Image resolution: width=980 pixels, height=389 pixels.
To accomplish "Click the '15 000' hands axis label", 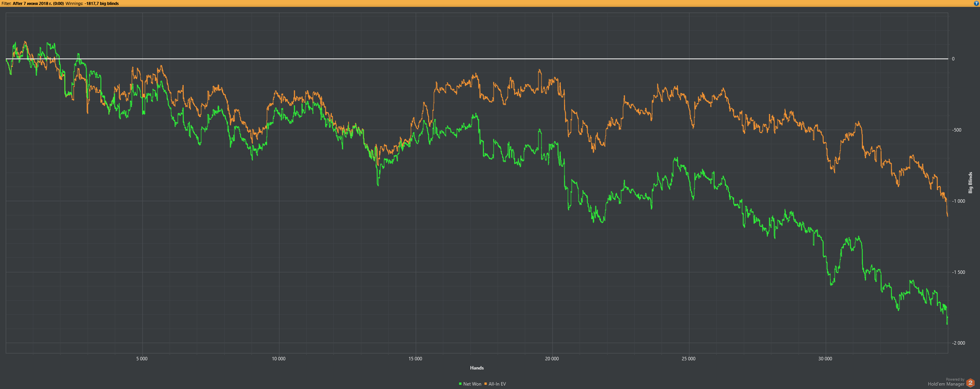I will (415, 359).
